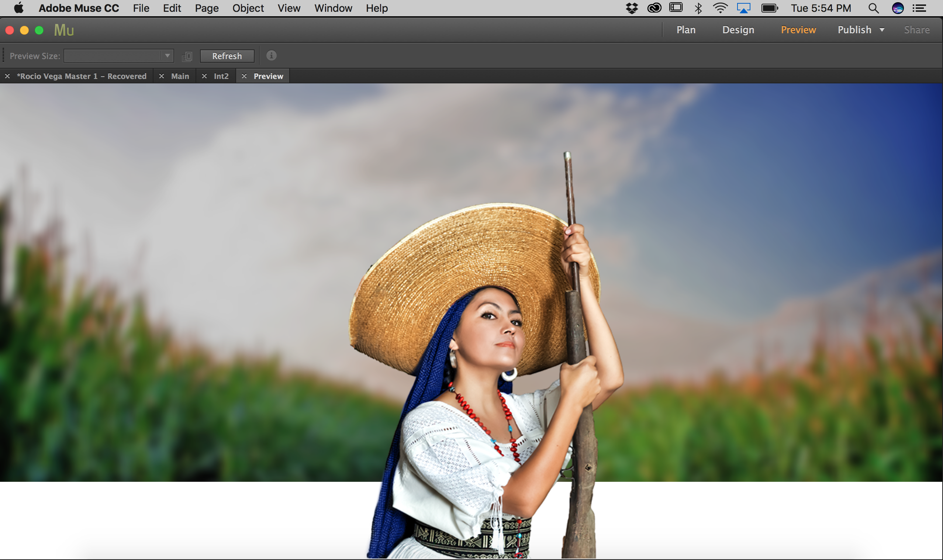Close the Rocio Vega Master 1 tab
The image size is (943, 560).
point(7,76)
